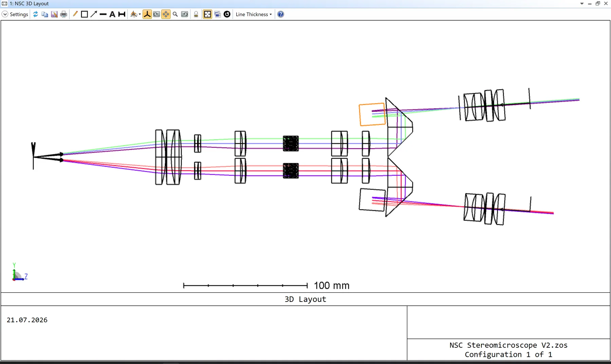
Task: Expand the Settings chevron button
Action: coord(5,14)
